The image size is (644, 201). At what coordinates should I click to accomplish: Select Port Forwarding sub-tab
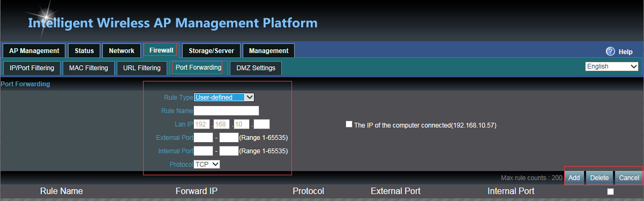(198, 68)
